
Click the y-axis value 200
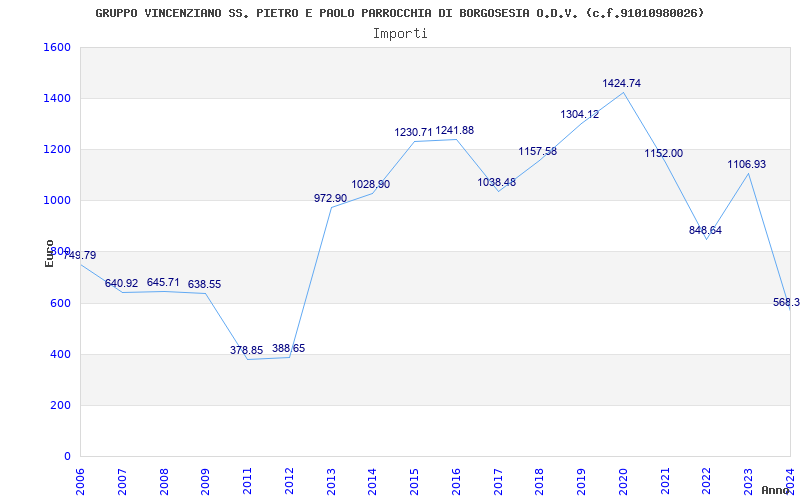[60, 405]
